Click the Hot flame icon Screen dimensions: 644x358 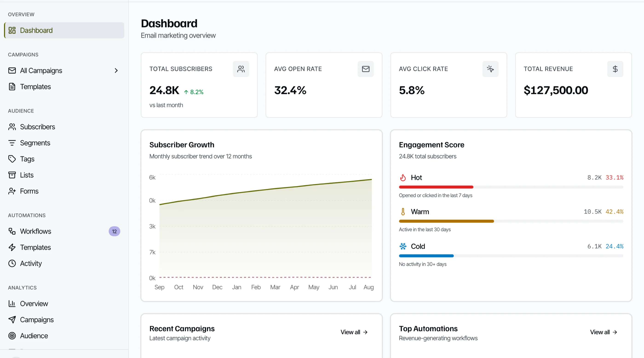(403, 178)
